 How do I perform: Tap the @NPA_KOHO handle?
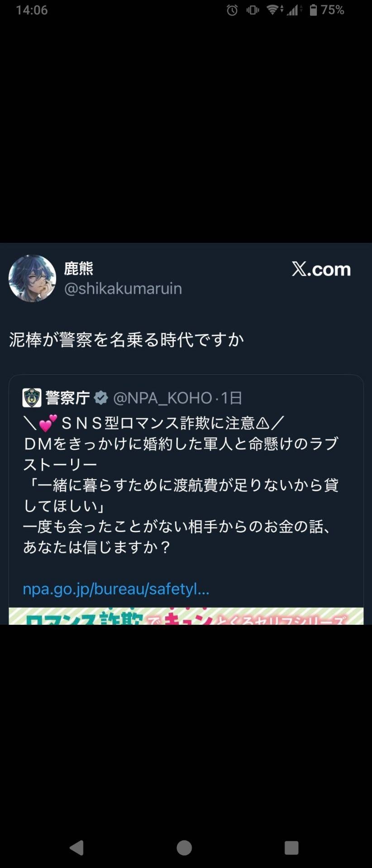[x=162, y=398]
